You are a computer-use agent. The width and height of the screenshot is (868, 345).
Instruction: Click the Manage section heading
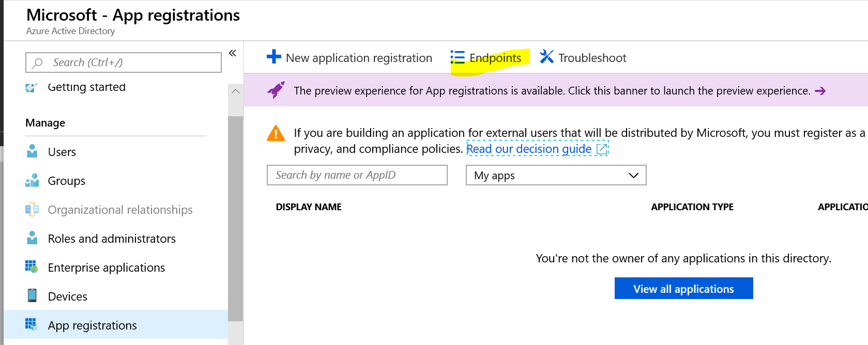[x=45, y=123]
